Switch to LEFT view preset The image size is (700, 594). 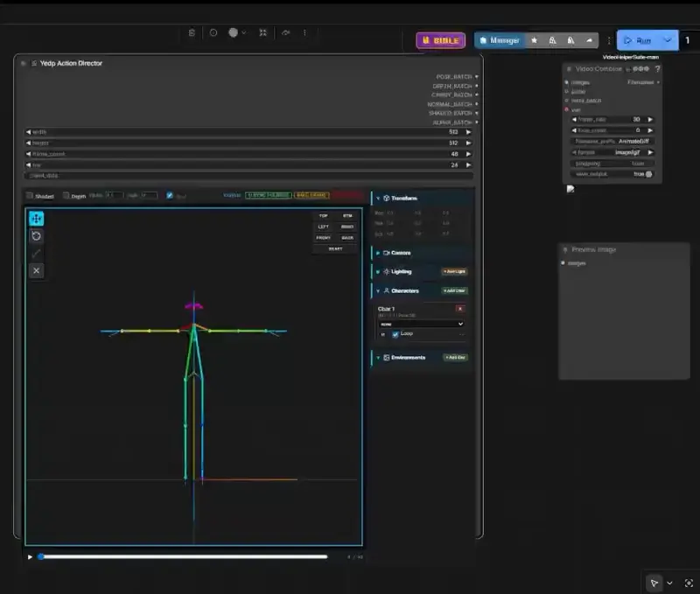(323, 227)
